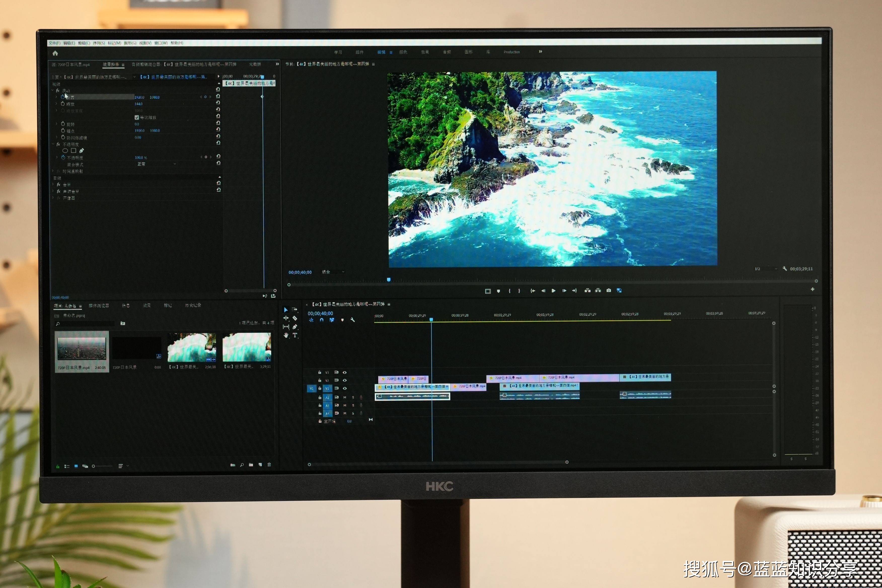Click the Export Frame camera icon

point(609,290)
